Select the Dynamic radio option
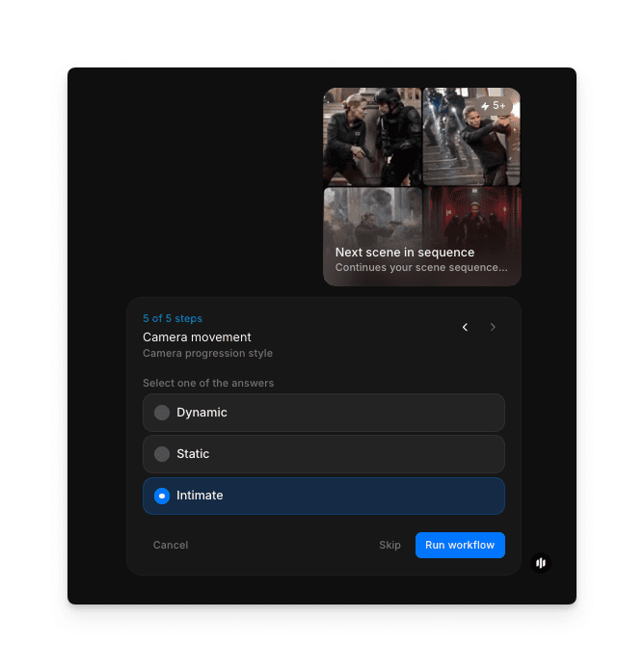The width and height of the screenshot is (644, 672). (x=162, y=413)
